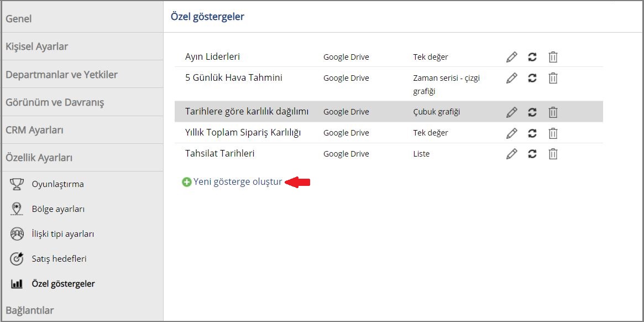
Task: Select İlişki tipi ayarları
Action: 63,235
